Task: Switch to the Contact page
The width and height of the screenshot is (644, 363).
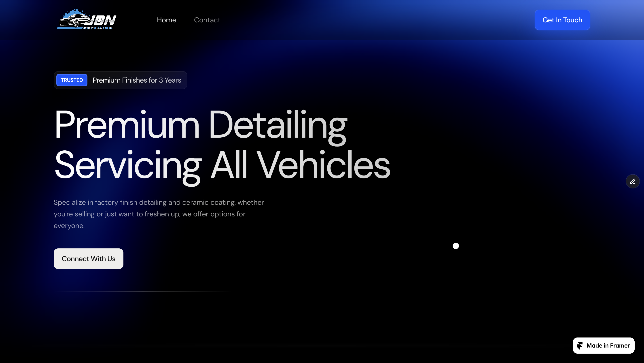Action: tap(207, 20)
